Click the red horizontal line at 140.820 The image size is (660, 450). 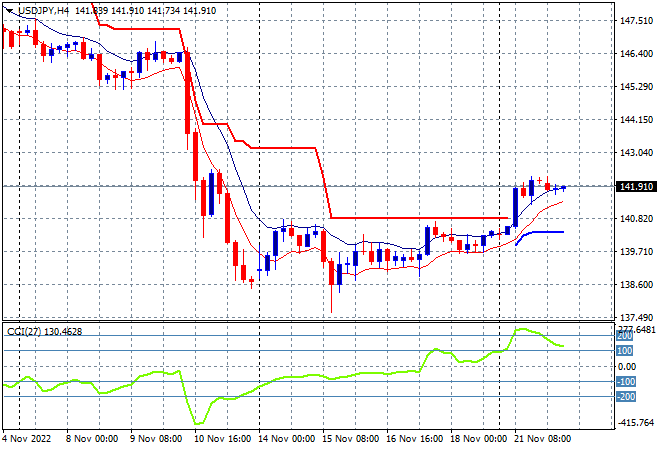[x=420, y=218]
